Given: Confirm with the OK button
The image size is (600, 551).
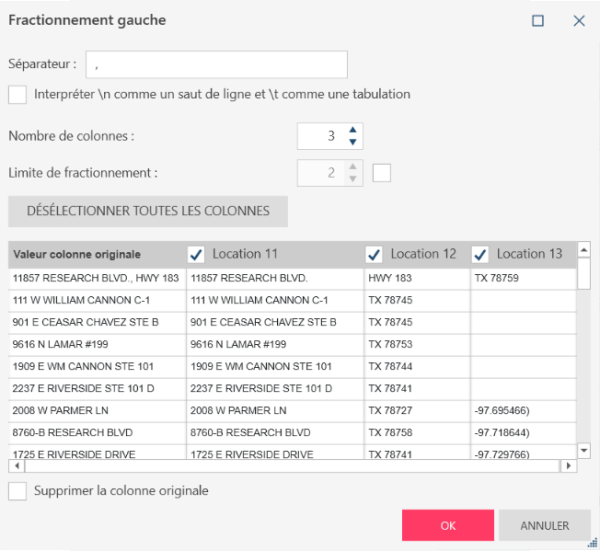Looking at the screenshot, I should coord(448,525).
